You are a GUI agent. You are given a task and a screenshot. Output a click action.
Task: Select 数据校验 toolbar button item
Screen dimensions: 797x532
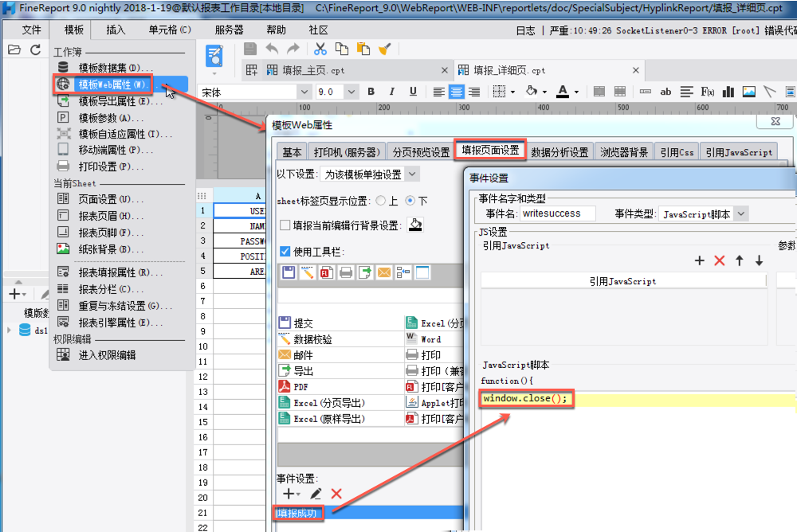pyautogui.click(x=340, y=339)
